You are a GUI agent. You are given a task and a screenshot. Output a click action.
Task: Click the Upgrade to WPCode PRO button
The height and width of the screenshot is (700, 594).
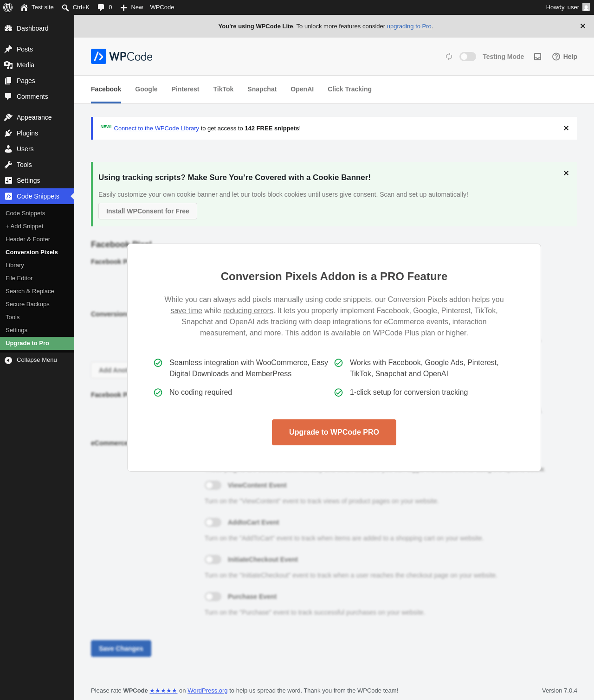[334, 432]
